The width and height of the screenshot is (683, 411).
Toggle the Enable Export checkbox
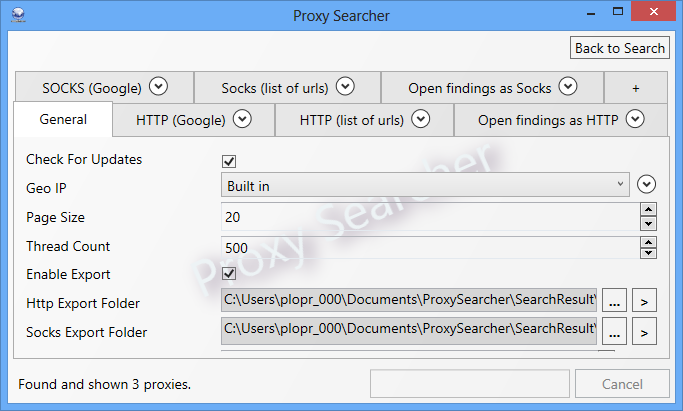(x=229, y=273)
